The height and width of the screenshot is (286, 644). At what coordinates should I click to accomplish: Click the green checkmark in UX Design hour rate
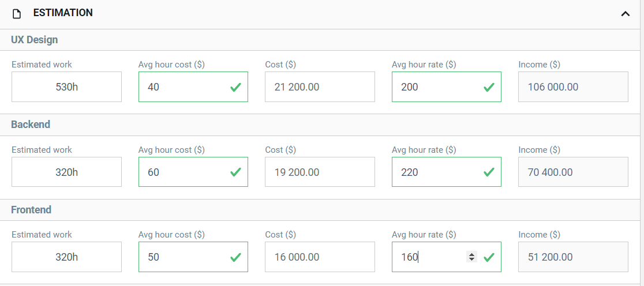point(489,87)
